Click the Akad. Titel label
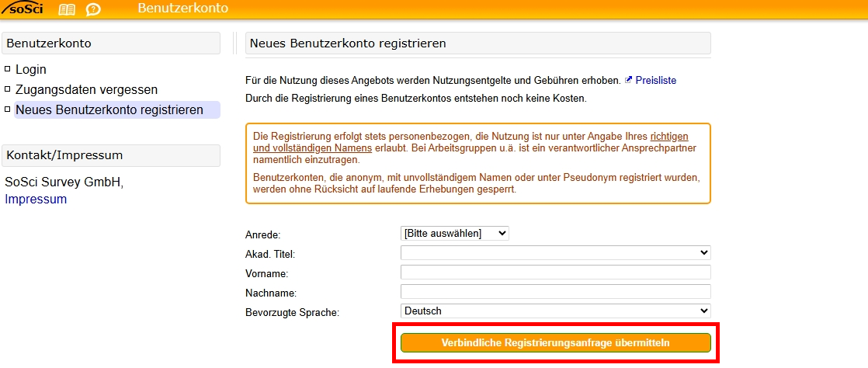Viewport: 868px width, 368px height. pos(270,255)
